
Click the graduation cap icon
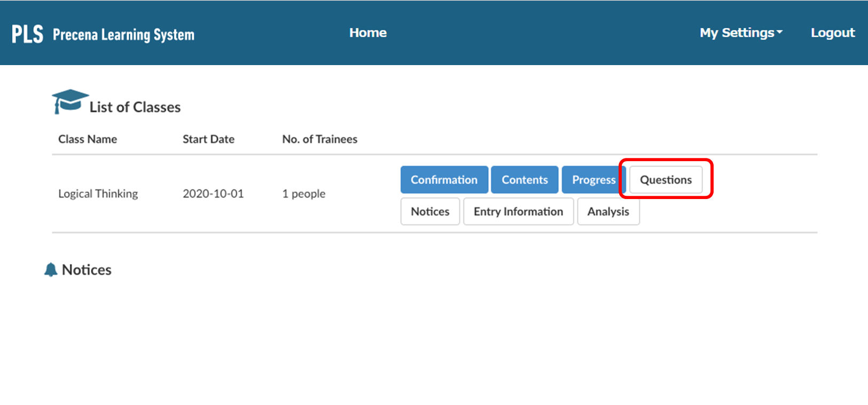(69, 101)
